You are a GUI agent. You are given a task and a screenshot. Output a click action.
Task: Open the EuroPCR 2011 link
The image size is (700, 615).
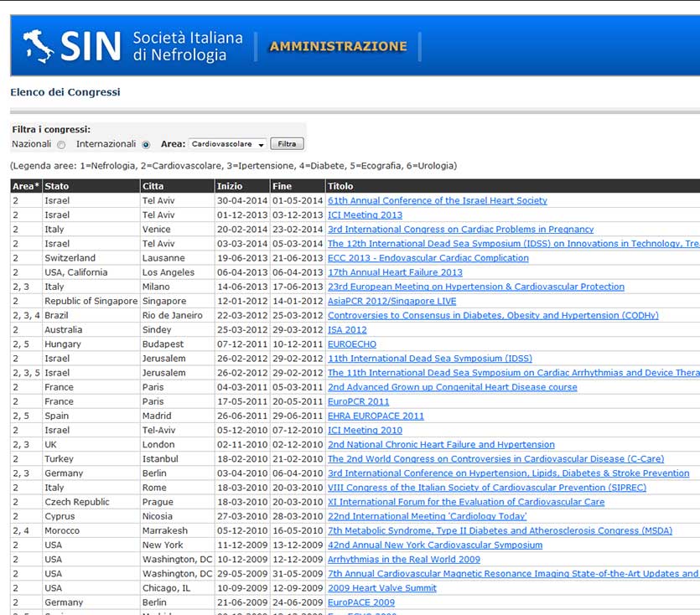point(359,401)
